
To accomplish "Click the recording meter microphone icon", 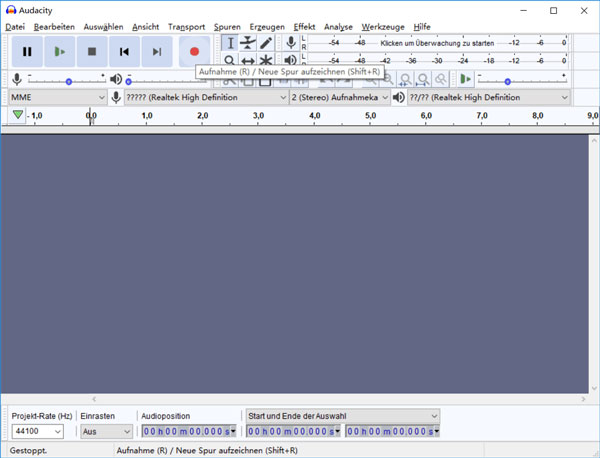I will (291, 43).
